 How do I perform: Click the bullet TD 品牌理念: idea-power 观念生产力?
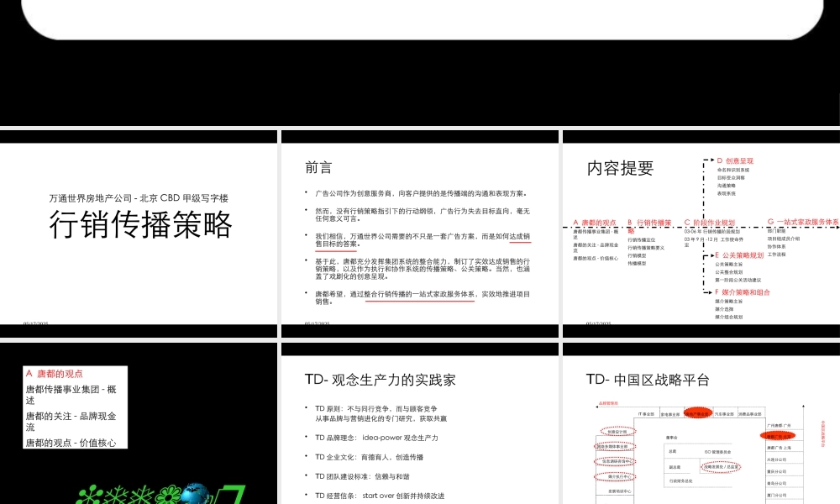376,438
